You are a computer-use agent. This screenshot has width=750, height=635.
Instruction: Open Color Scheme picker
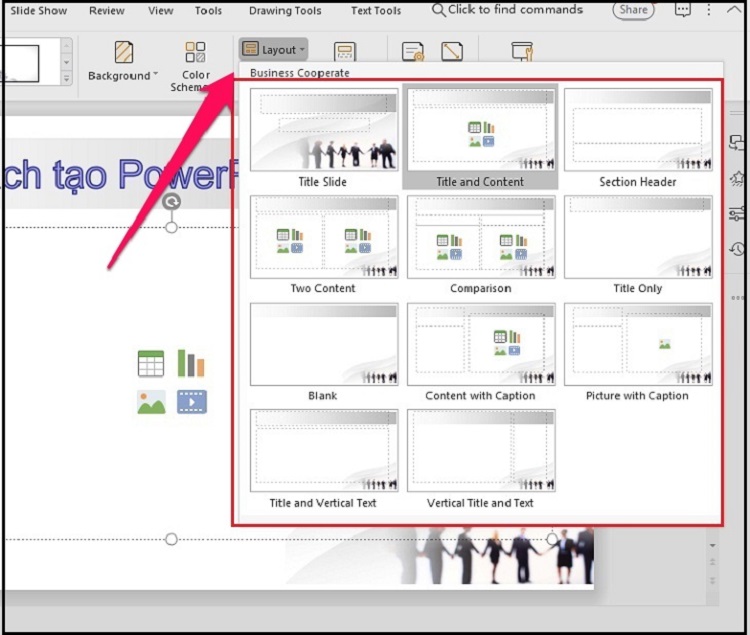[x=196, y=66]
